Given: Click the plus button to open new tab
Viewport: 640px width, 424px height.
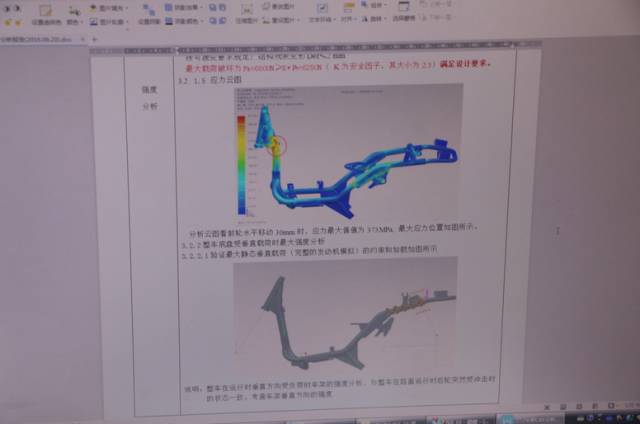Looking at the screenshot, I should [95, 40].
